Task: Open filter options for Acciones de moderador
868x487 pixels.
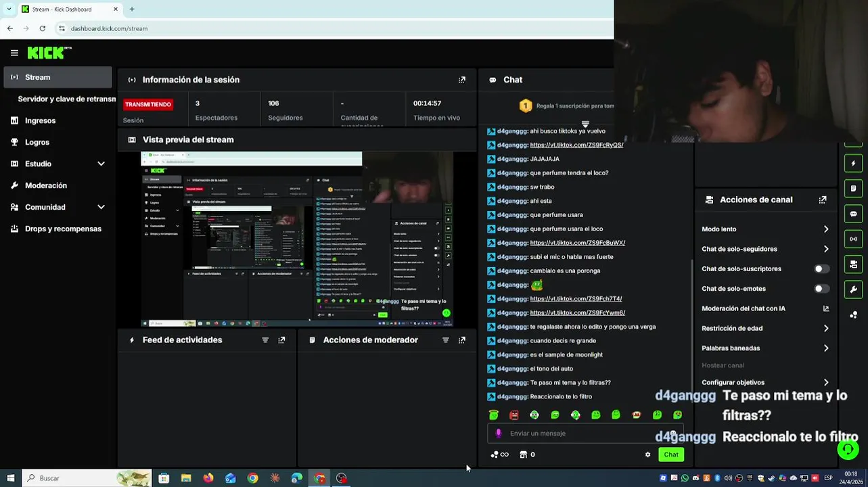Action: pos(446,340)
